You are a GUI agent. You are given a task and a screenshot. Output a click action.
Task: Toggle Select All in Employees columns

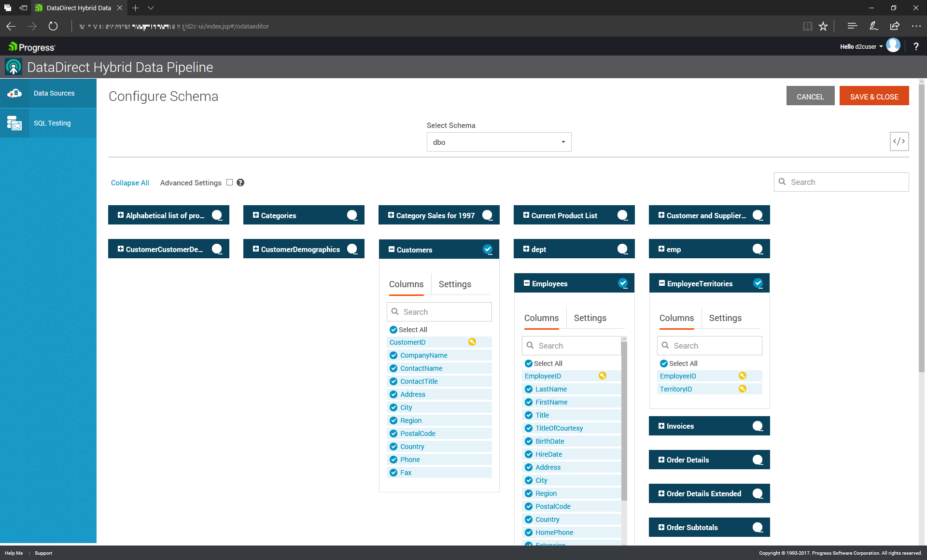[x=529, y=364]
